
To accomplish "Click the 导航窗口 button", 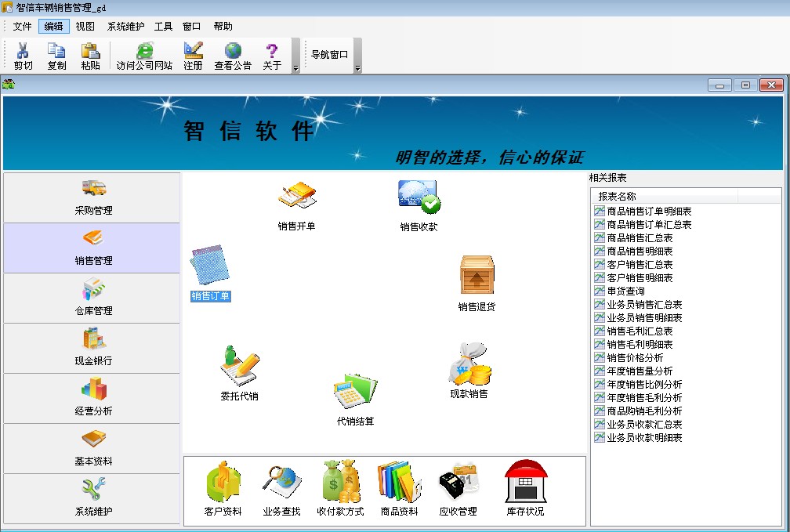I will pos(329,54).
